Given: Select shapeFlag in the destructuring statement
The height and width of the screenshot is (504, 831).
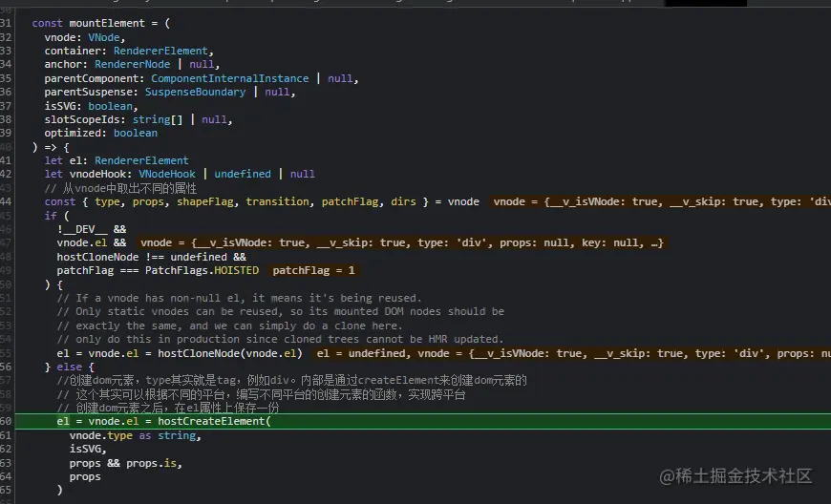Looking at the screenshot, I should tap(207, 201).
